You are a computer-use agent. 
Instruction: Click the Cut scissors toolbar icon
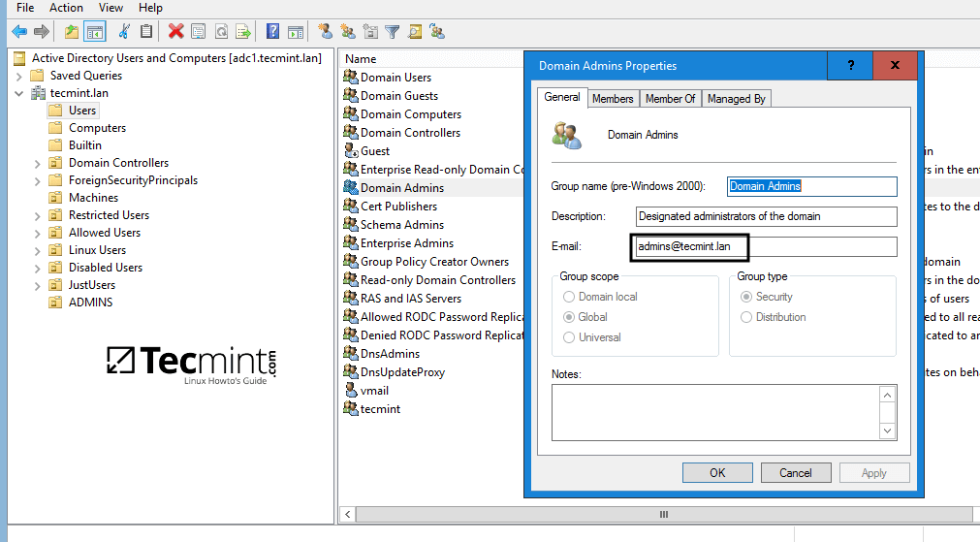pos(124,31)
